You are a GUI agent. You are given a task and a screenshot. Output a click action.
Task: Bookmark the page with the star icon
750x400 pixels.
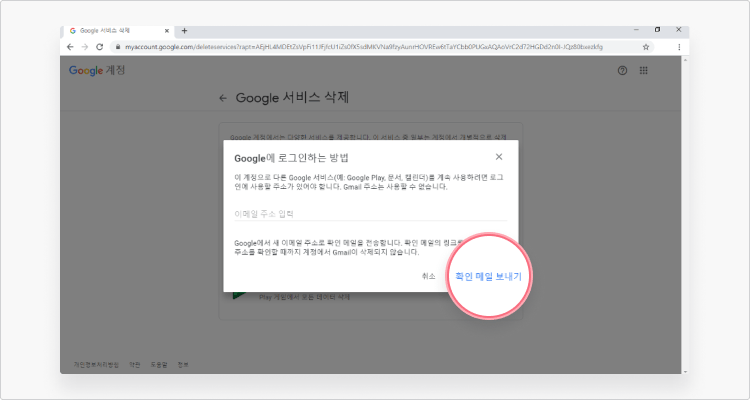646,47
